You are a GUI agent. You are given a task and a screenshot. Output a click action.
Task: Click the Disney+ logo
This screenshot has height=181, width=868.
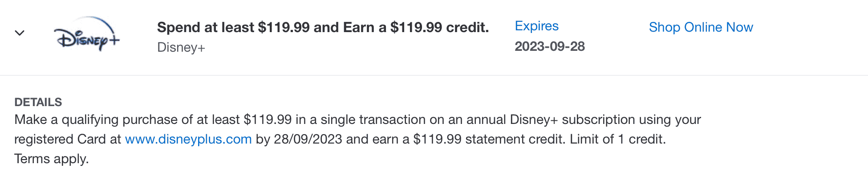pos(87,34)
